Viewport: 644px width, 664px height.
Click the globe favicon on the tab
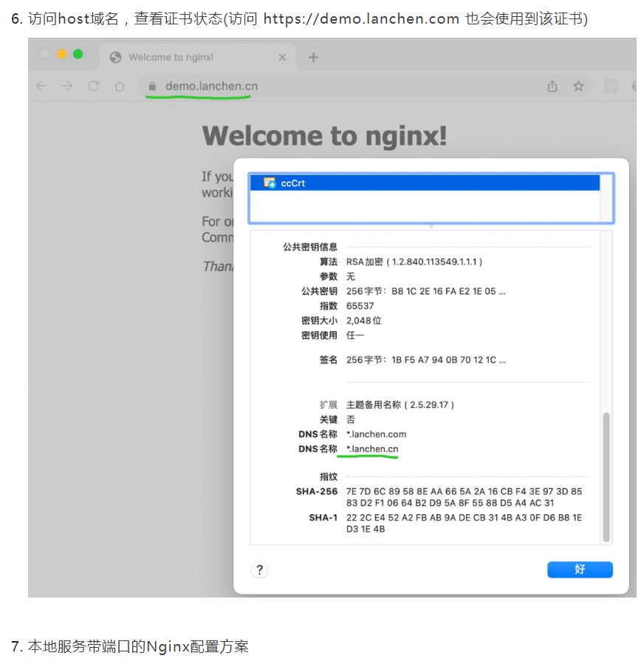click(x=116, y=57)
